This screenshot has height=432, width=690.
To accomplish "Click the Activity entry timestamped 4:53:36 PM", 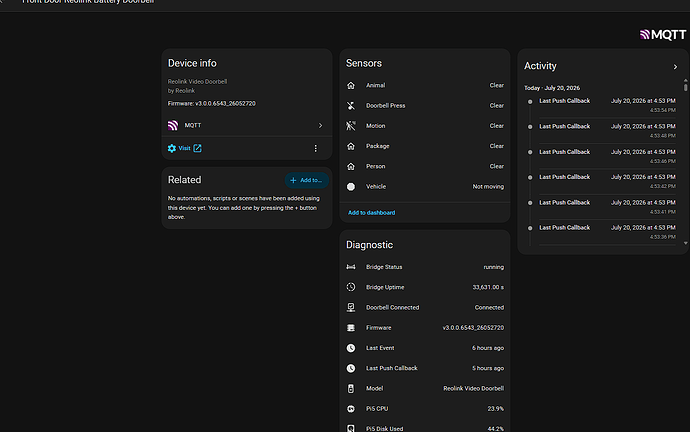I will (x=601, y=232).
